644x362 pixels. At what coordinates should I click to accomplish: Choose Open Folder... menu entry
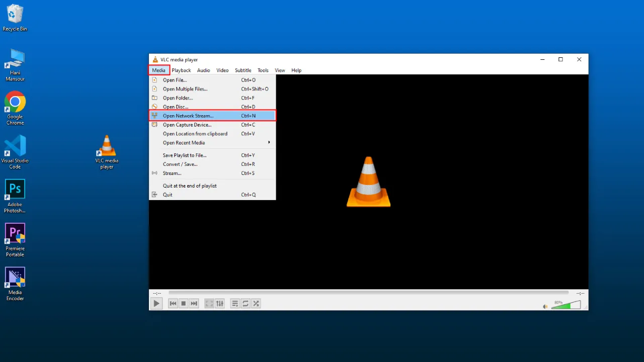pos(212,98)
